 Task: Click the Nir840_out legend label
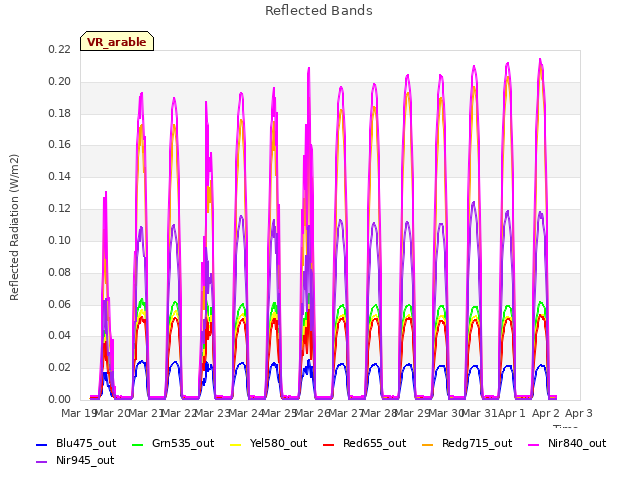click(x=577, y=443)
